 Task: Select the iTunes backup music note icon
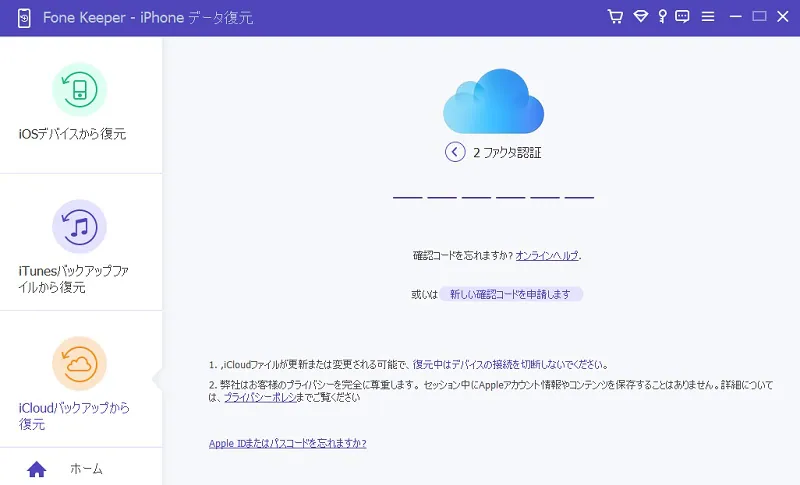79,226
